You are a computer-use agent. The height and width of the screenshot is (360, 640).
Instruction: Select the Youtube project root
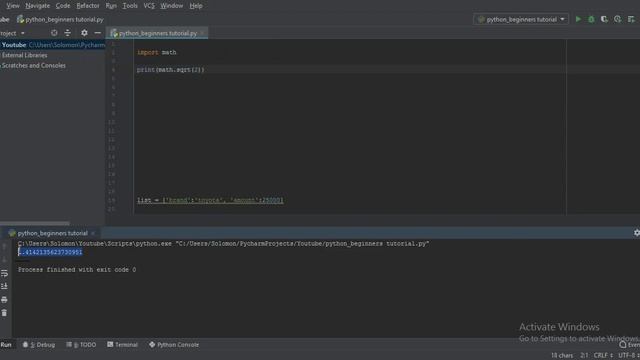(52, 45)
